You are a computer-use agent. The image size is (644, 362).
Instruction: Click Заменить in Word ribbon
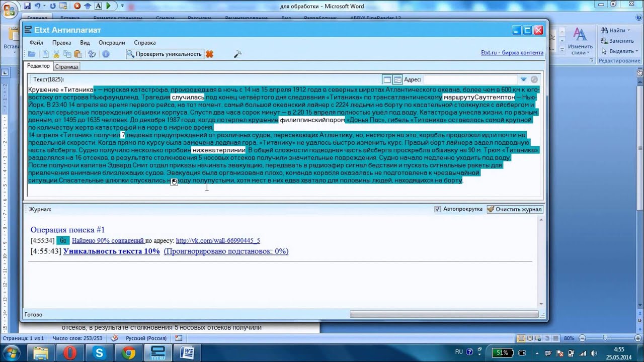coord(617,41)
